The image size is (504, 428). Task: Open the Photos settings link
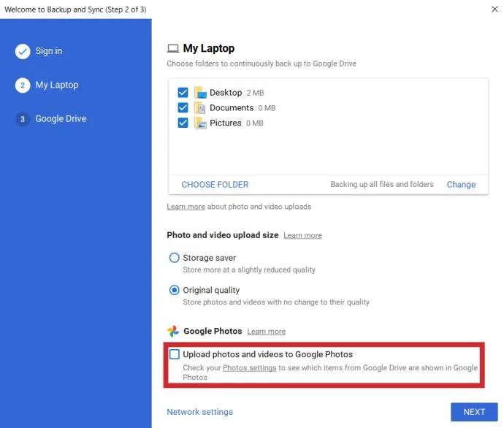(249, 368)
